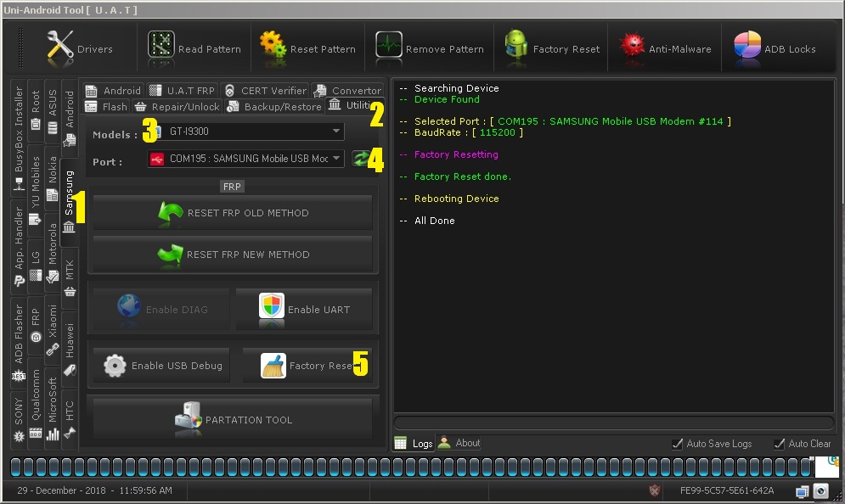Open the Root vertical tab
The image size is (845, 504).
(36, 111)
